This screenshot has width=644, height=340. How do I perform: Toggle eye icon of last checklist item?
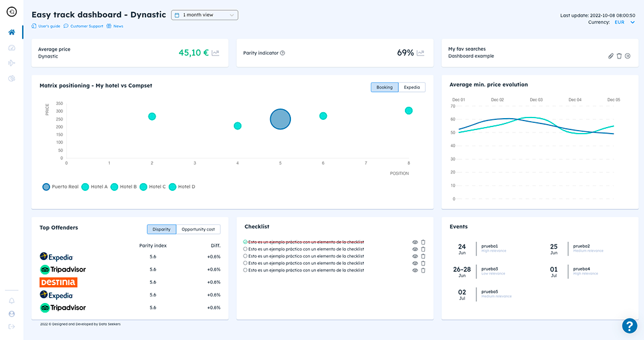point(415,270)
